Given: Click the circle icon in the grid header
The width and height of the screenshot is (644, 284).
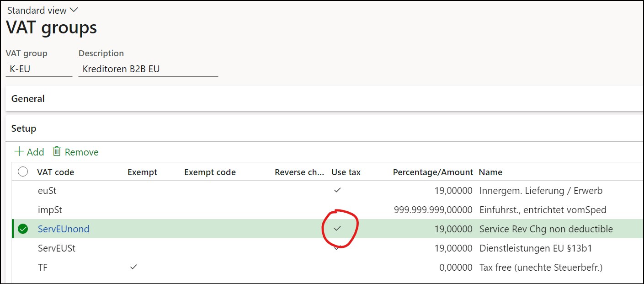Looking at the screenshot, I should 22,171.
